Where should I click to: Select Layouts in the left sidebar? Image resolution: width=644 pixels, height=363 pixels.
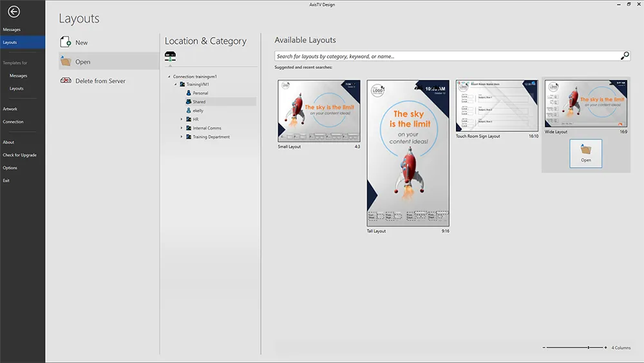[22, 43]
